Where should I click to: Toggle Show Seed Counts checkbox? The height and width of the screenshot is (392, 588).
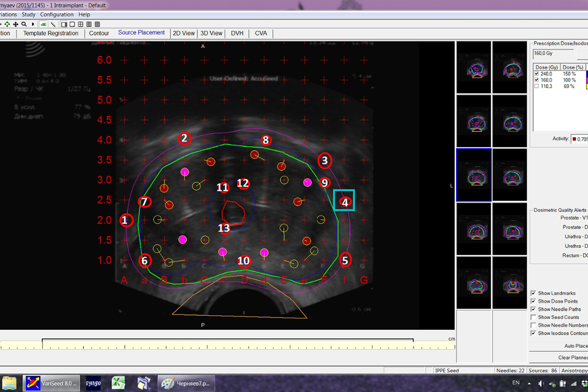point(534,317)
